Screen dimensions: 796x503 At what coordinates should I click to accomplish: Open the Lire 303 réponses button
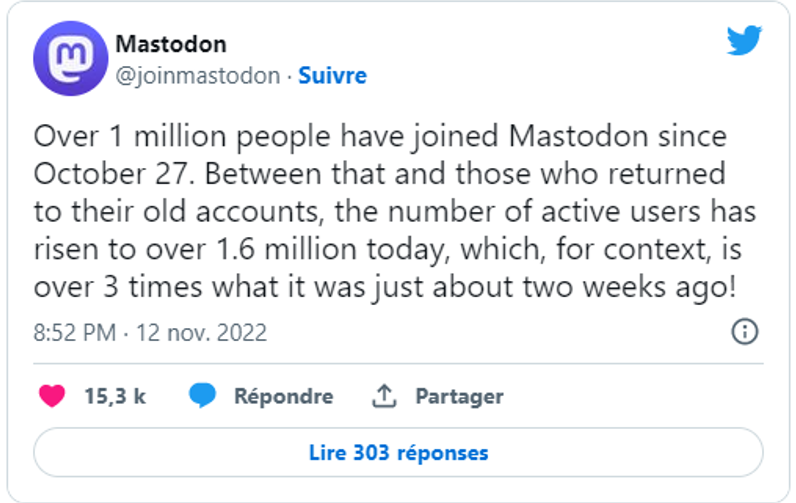398,453
